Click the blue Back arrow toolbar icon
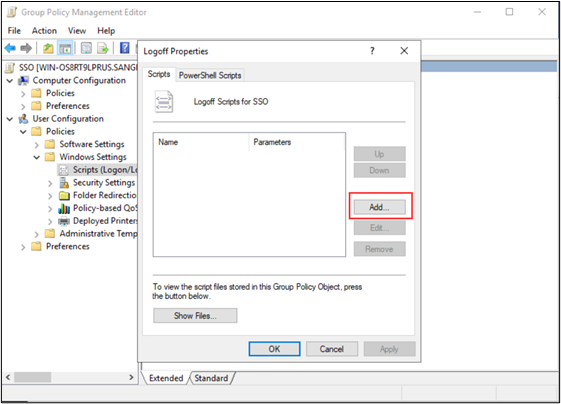Screen dimensions: 561x404 (x=10, y=48)
